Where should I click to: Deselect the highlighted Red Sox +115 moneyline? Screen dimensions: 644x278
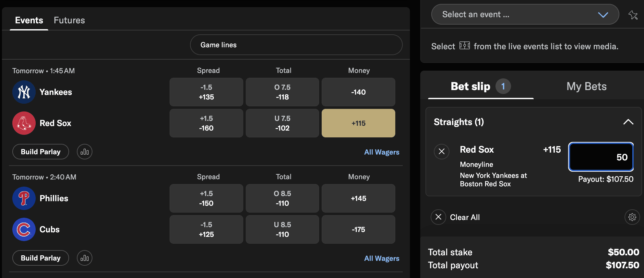358,123
